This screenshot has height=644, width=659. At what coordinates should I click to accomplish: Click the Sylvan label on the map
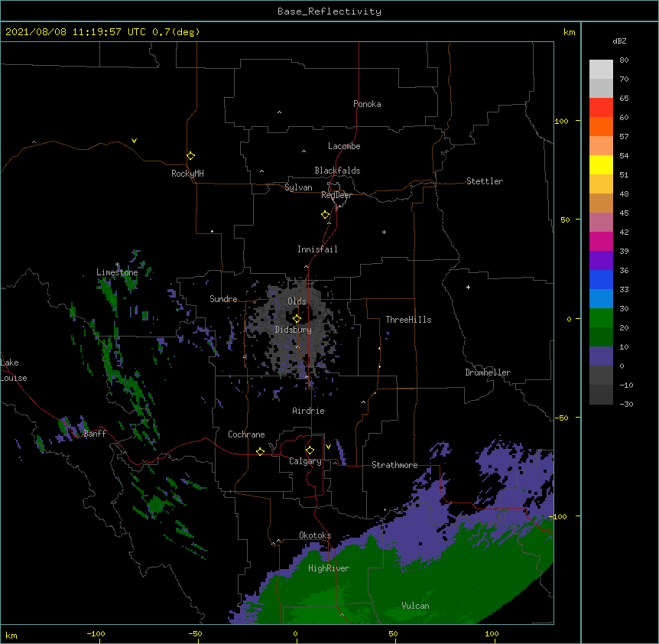tap(298, 187)
